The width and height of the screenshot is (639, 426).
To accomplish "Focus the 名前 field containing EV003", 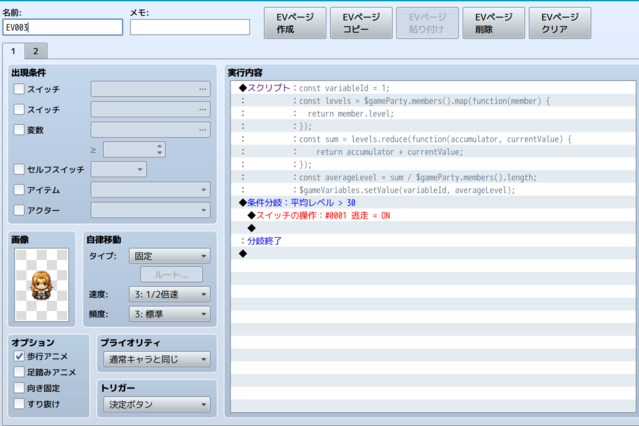I will click(63, 27).
